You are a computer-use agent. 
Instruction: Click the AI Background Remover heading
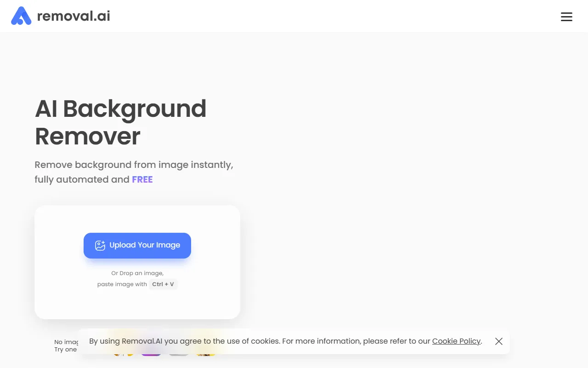[120, 122]
